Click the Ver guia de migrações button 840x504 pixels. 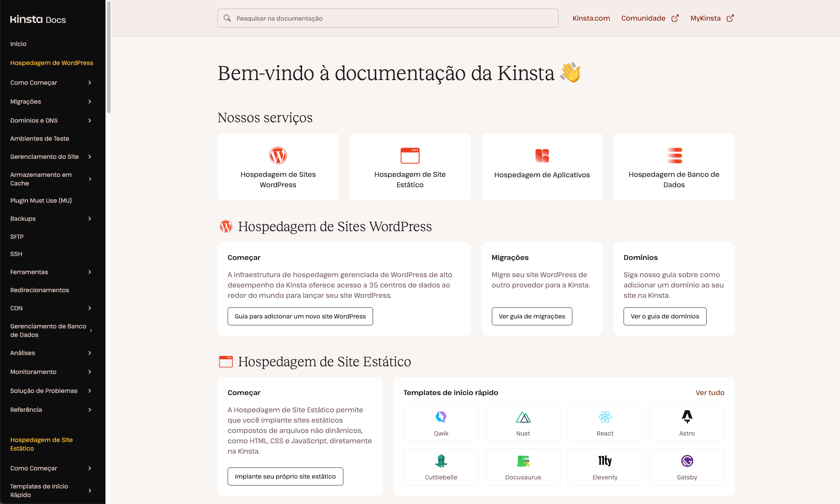pos(531,316)
